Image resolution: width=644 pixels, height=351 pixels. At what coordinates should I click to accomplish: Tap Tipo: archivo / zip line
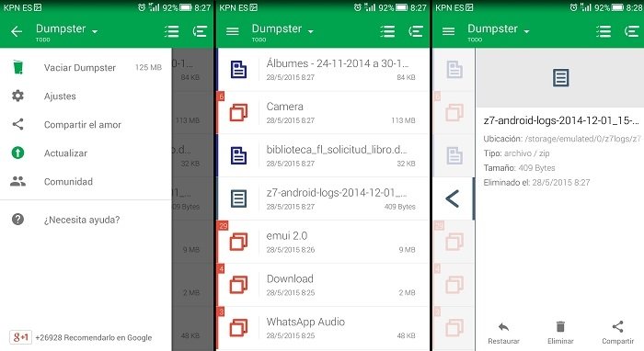point(516,153)
